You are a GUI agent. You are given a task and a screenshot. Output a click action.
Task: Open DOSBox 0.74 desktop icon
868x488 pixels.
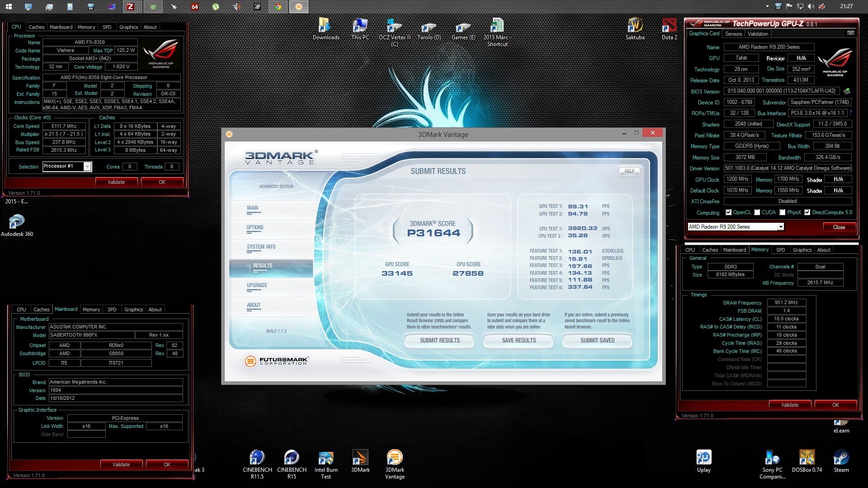pyautogui.click(x=807, y=461)
